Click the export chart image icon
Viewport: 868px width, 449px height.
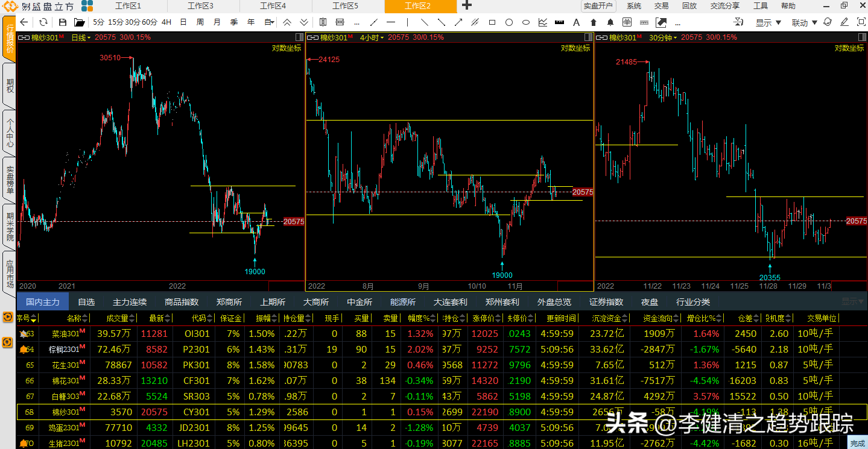pos(661,22)
